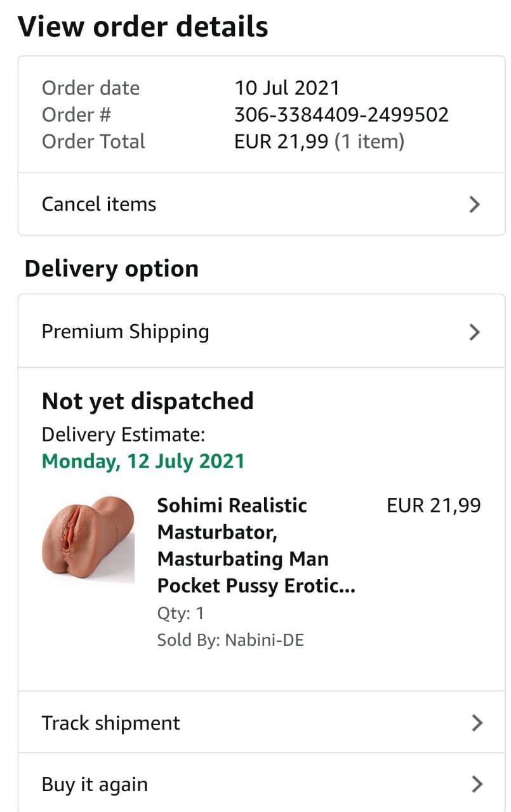Click the Buy it again label

tap(95, 785)
